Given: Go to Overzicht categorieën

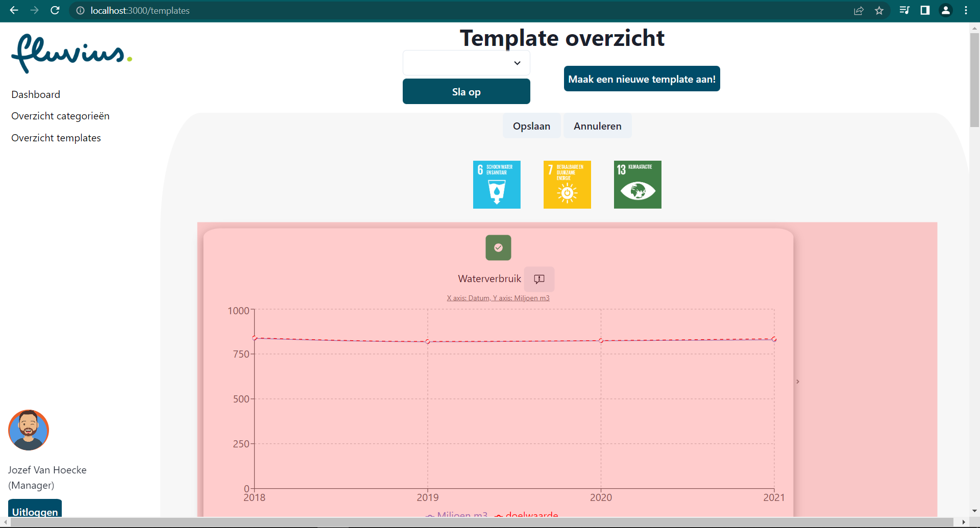Looking at the screenshot, I should (x=60, y=116).
